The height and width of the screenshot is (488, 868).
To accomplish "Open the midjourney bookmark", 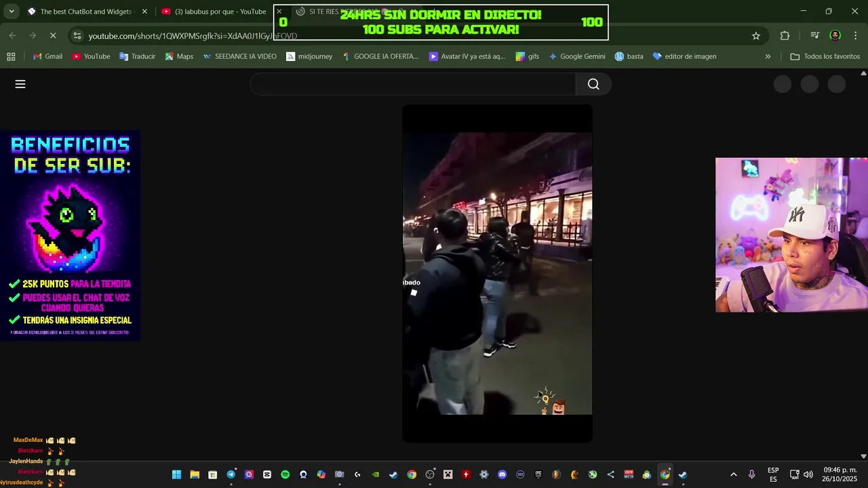I will coord(309,56).
